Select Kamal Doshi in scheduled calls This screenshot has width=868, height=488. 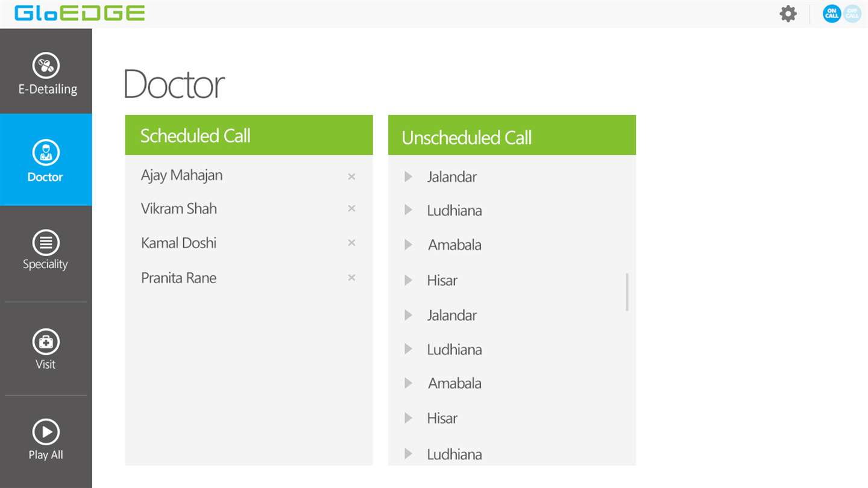pyautogui.click(x=178, y=243)
